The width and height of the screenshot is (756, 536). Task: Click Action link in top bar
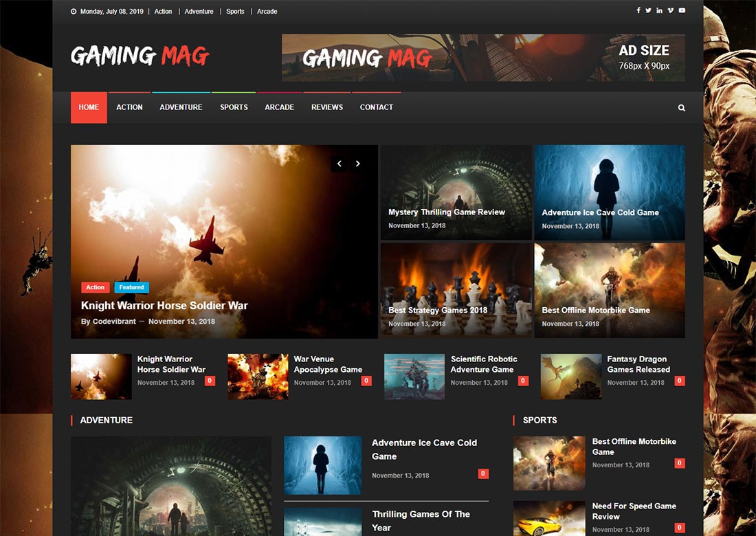pyautogui.click(x=163, y=12)
